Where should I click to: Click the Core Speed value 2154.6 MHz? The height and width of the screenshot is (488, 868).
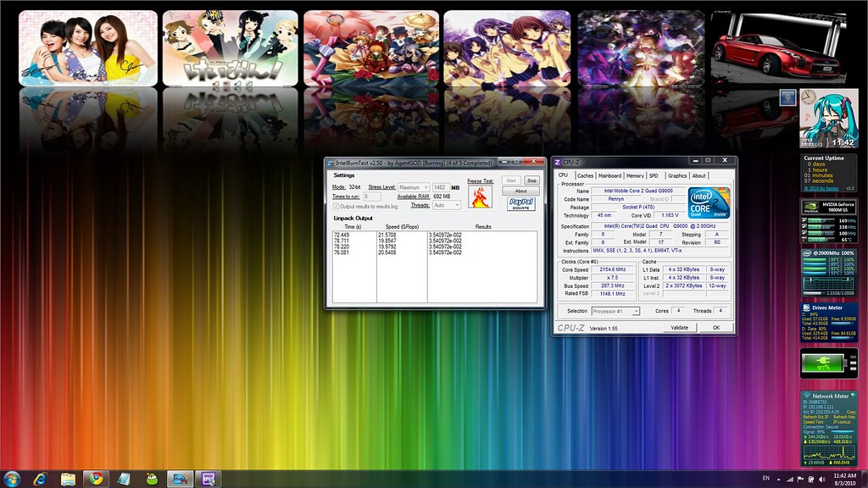[x=612, y=269]
